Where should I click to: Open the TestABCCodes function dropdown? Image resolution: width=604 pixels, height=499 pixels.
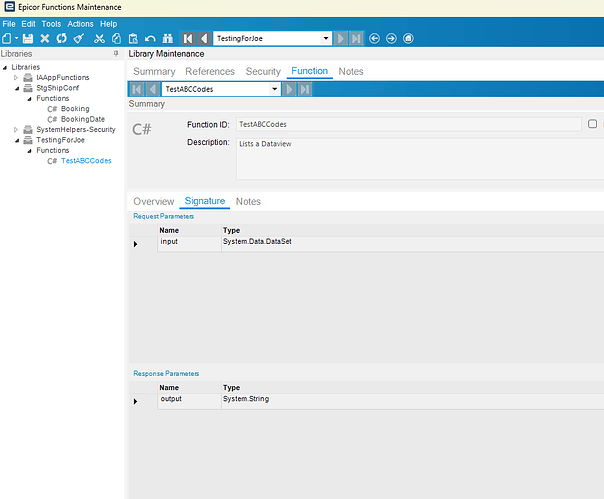(x=273, y=89)
